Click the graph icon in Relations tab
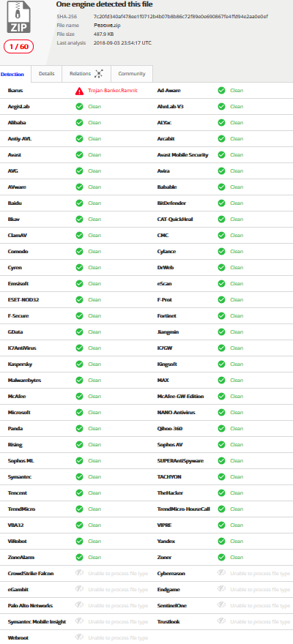 coord(99,74)
